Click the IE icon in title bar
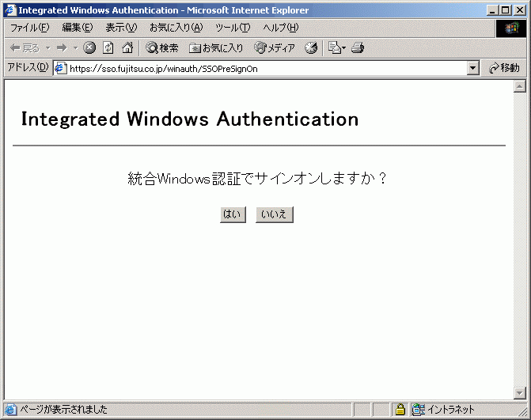Image resolution: width=531 pixels, height=420 pixels. [10, 10]
